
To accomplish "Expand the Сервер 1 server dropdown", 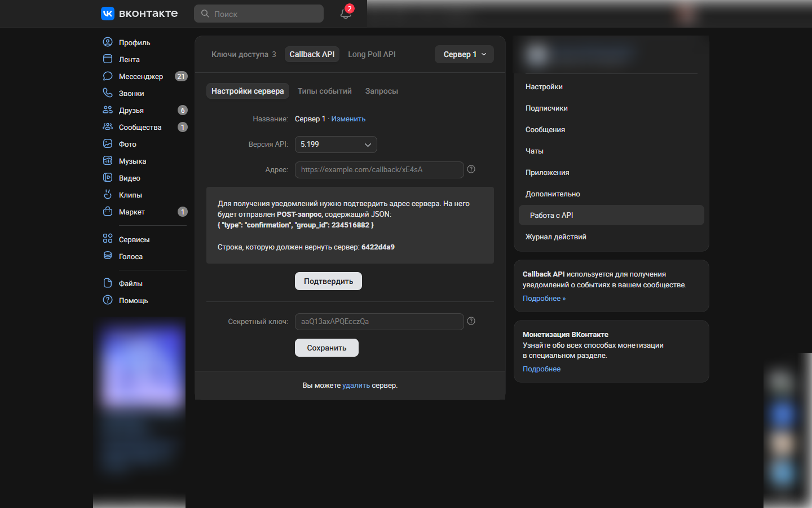I will (464, 54).
